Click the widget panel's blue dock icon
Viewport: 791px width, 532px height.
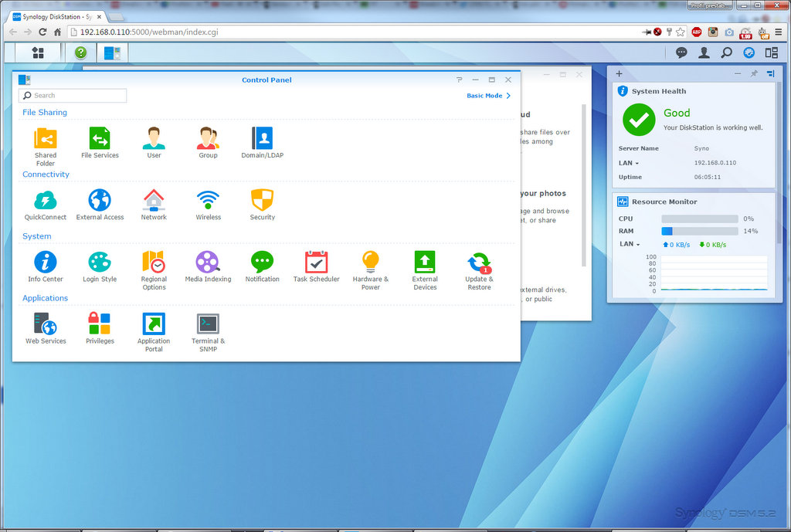coord(770,73)
